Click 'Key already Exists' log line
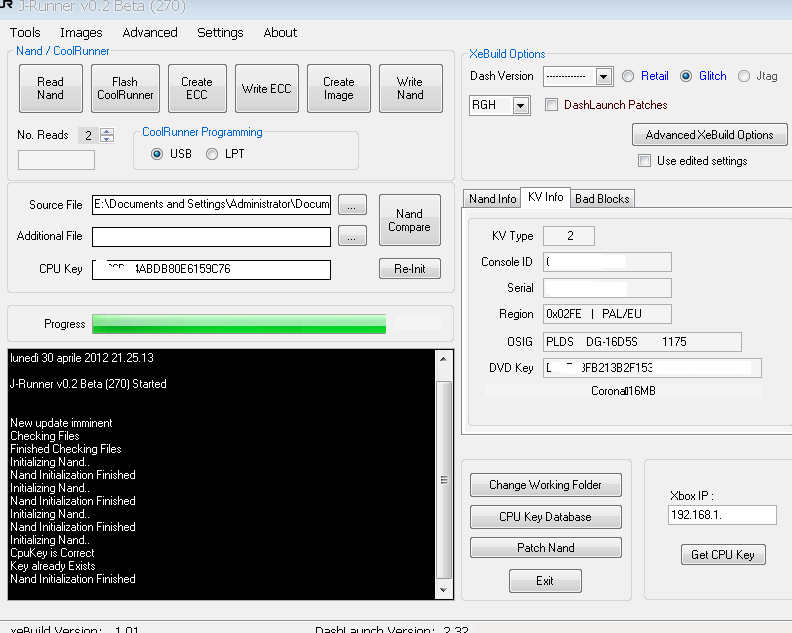Screen dimensions: 792x633 click(53, 566)
